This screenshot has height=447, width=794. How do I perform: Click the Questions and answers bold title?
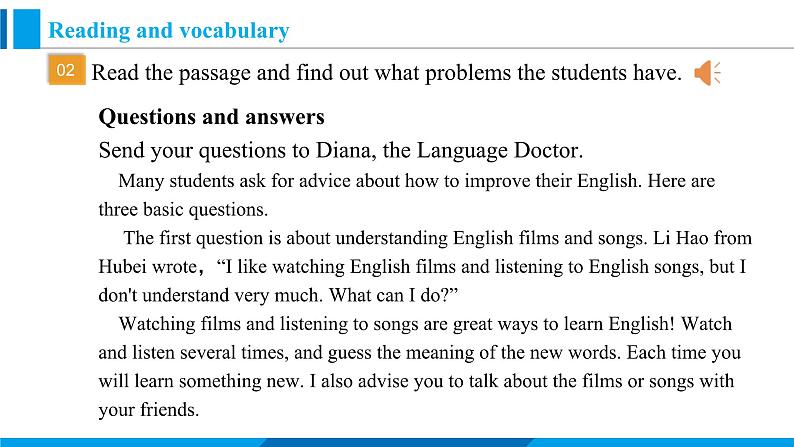(x=211, y=117)
